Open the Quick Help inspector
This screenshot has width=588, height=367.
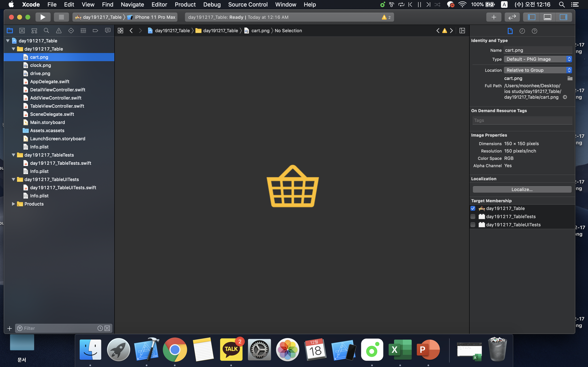pyautogui.click(x=534, y=31)
